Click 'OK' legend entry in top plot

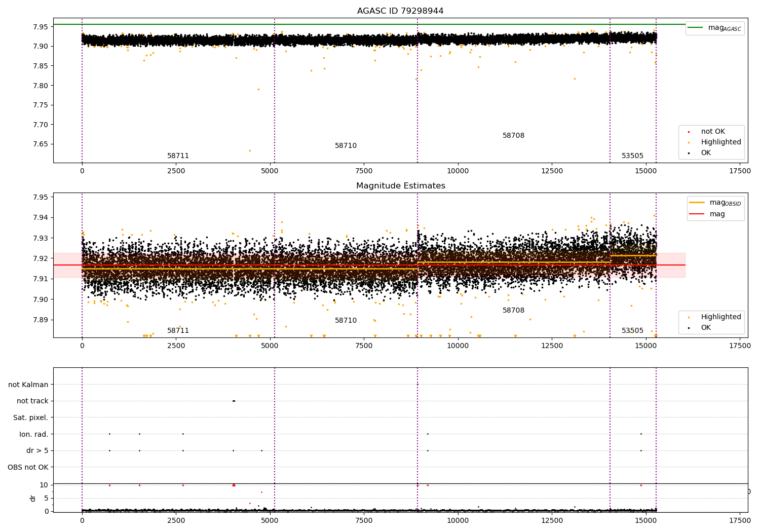699,153
